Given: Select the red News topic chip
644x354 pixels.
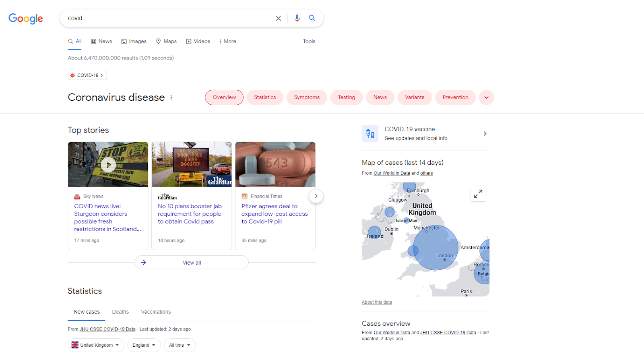Looking at the screenshot, I should click(380, 97).
